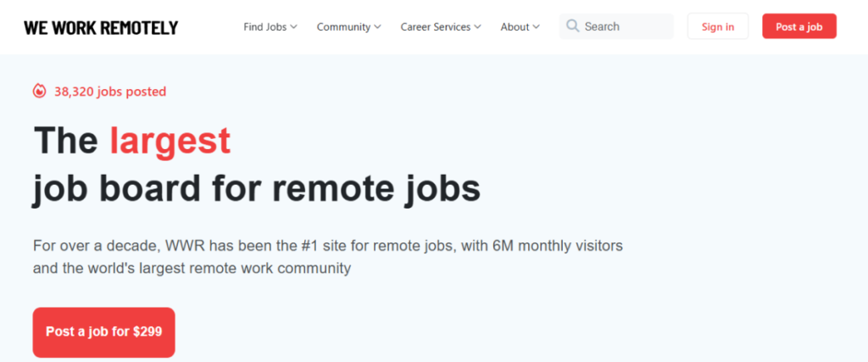Expand the Community chevron arrow
The height and width of the screenshot is (362, 868).
[377, 27]
